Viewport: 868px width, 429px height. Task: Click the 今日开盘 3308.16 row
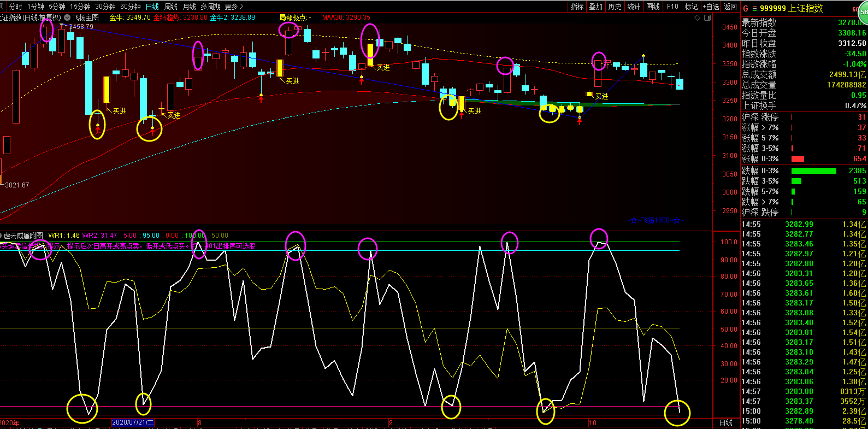804,33
